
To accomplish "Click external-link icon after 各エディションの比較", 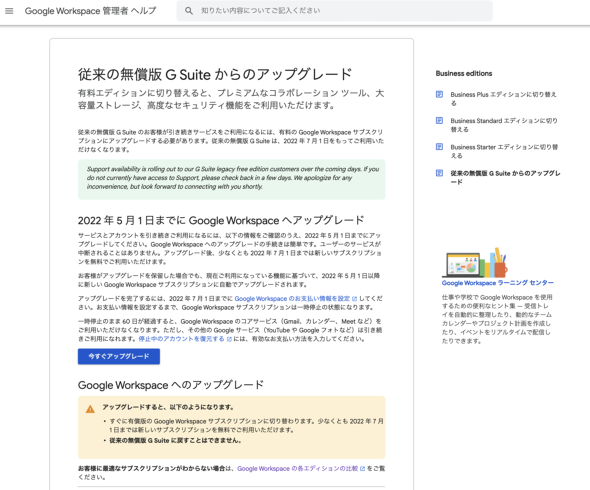I will point(362,469).
